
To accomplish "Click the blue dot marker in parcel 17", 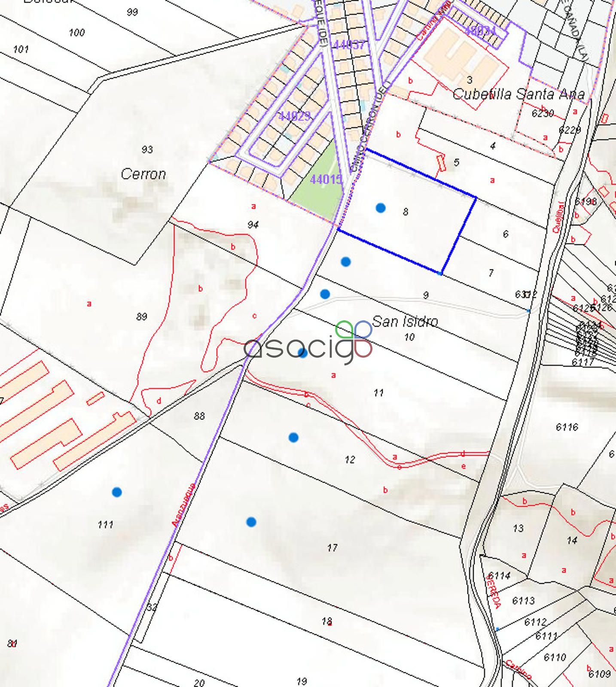I will pos(251,522).
